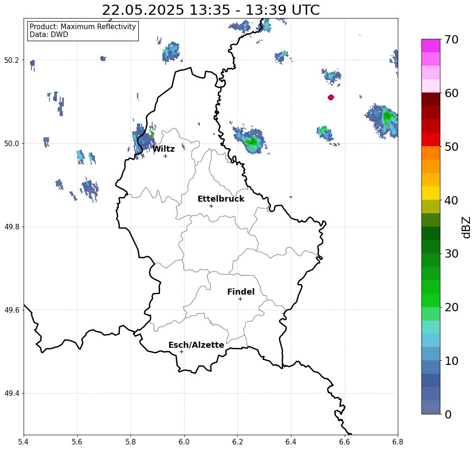The width and height of the screenshot is (476, 450).
Task: Click the colorbar tick label 20
Action: (x=451, y=307)
